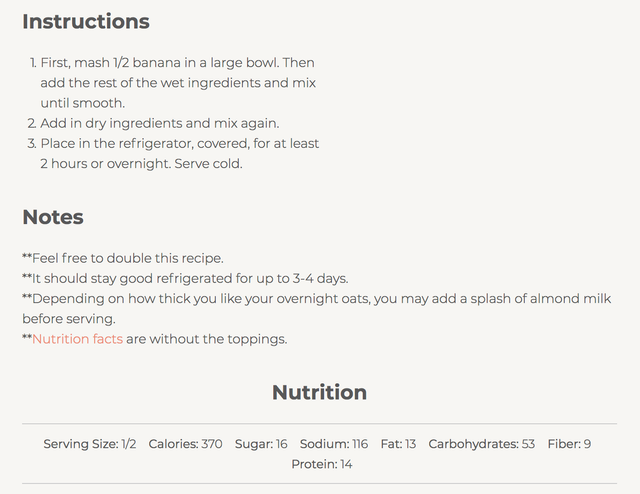640x494 pixels.
Task: Click the Instructions heading
Action: coord(86,21)
